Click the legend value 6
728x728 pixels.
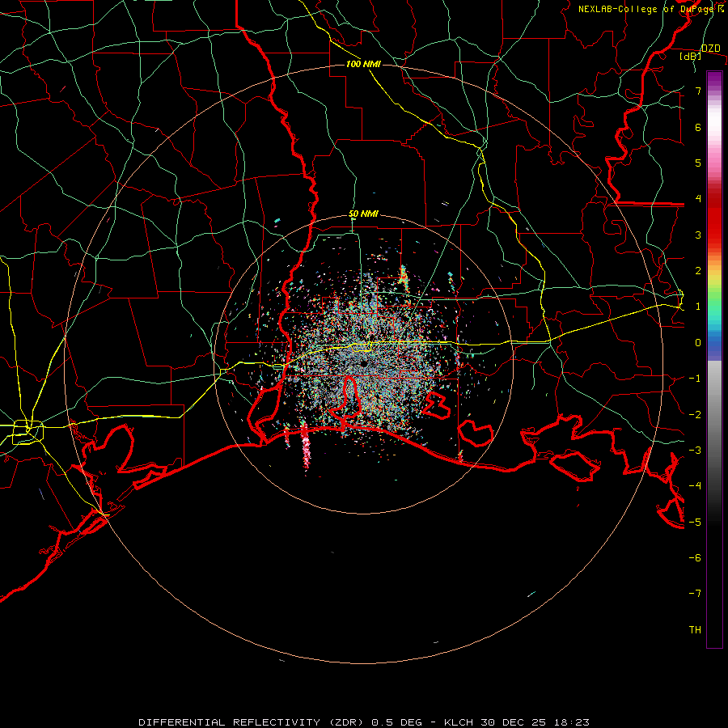click(698, 127)
